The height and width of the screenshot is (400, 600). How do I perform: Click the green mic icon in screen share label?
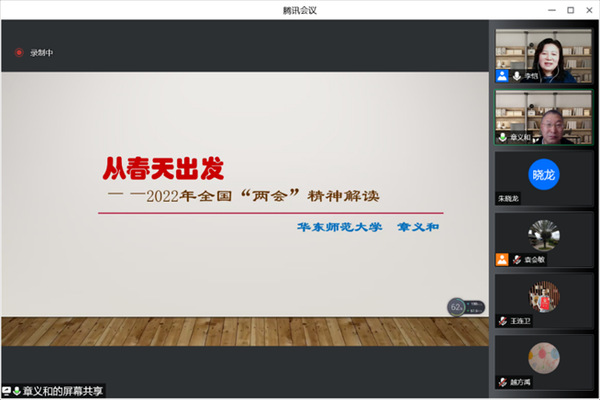pos(17,391)
